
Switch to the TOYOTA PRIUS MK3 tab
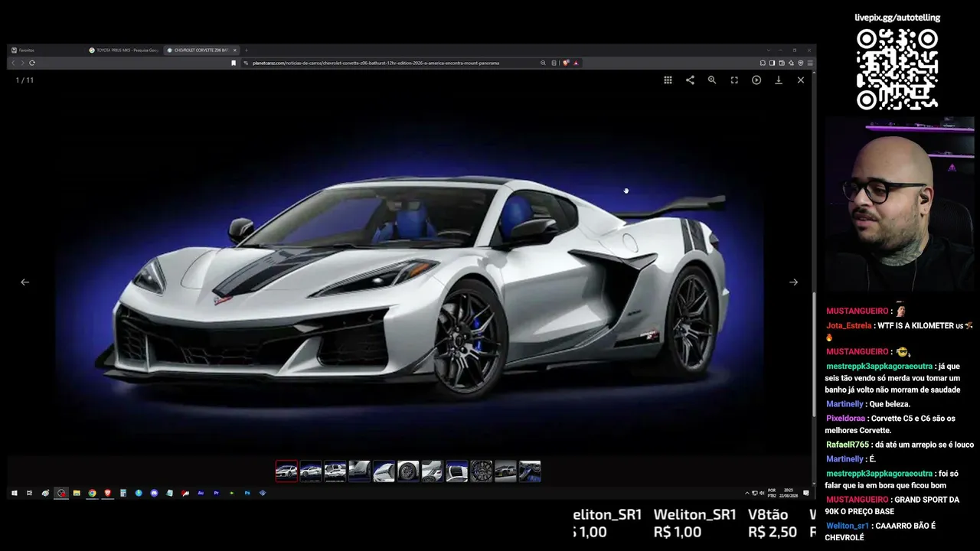(x=124, y=51)
